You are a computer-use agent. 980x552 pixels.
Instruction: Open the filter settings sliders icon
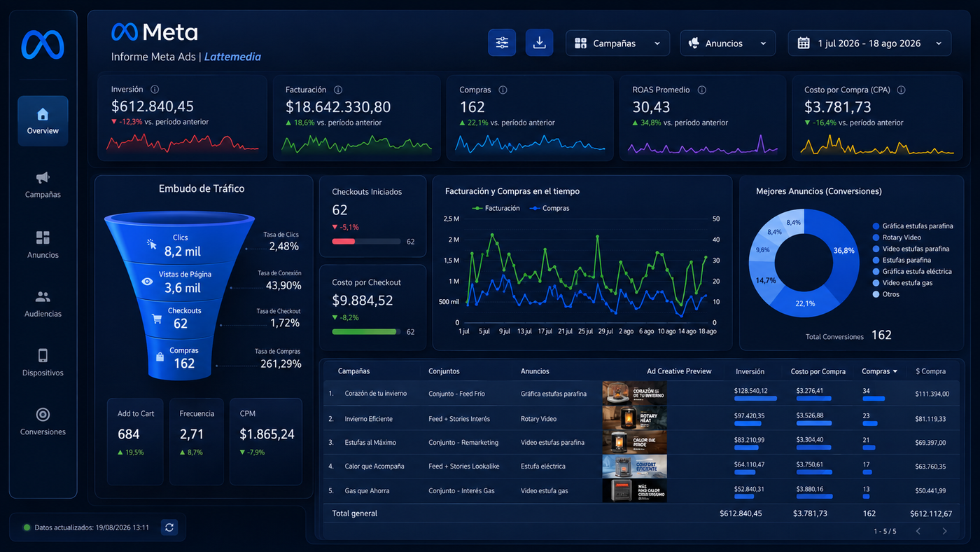[502, 43]
